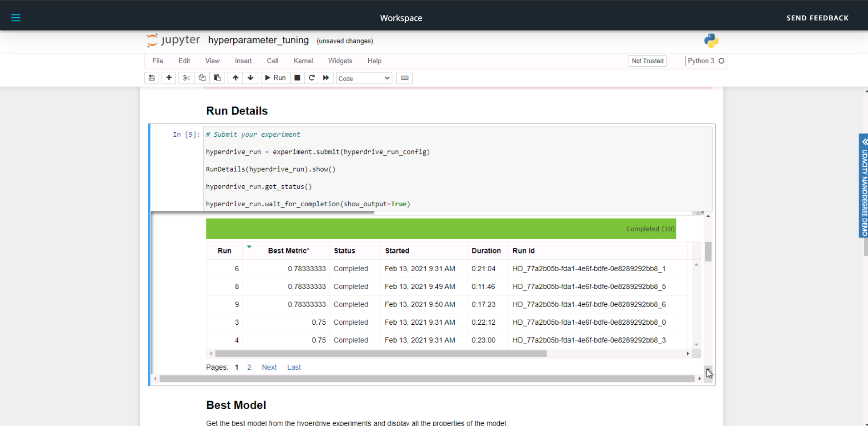Paste a cell using the paste icon

[217, 78]
